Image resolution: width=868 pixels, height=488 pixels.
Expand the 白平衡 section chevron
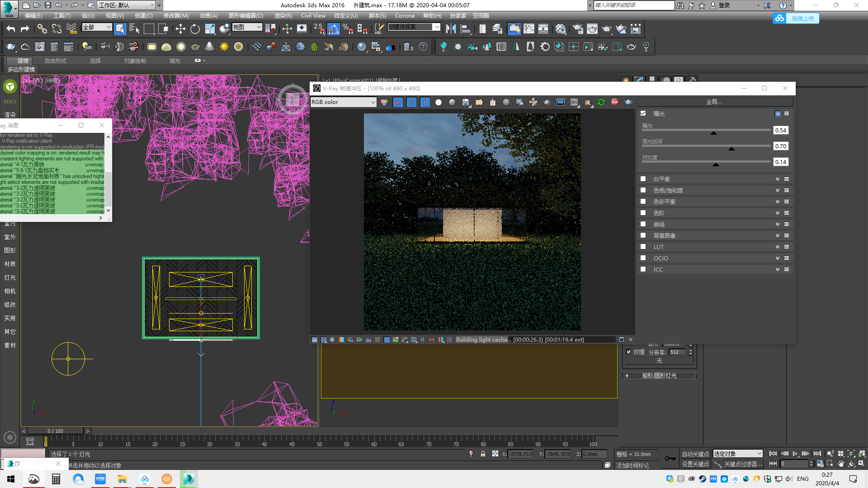click(x=778, y=179)
